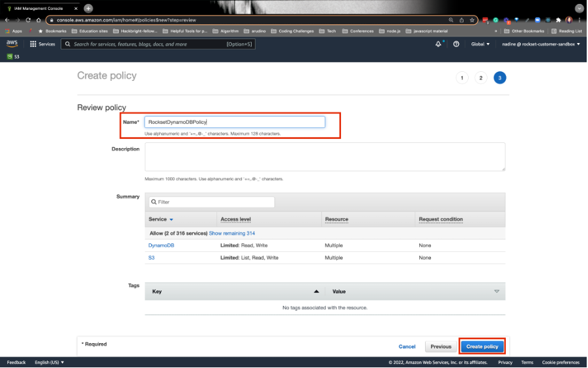Click the Terms footer link
Image resolution: width=588 pixels, height=368 pixels.
527,362
